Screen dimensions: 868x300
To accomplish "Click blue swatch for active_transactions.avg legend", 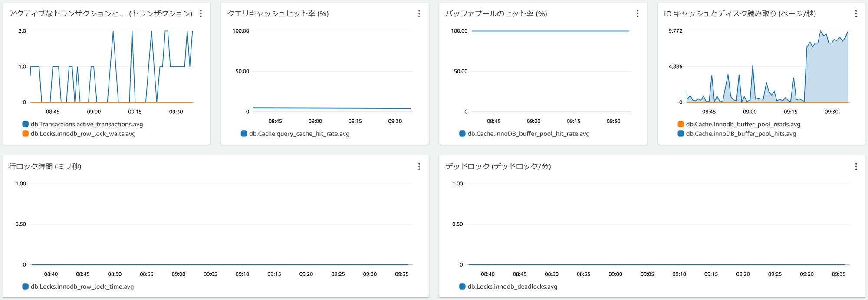I will click(x=26, y=124).
